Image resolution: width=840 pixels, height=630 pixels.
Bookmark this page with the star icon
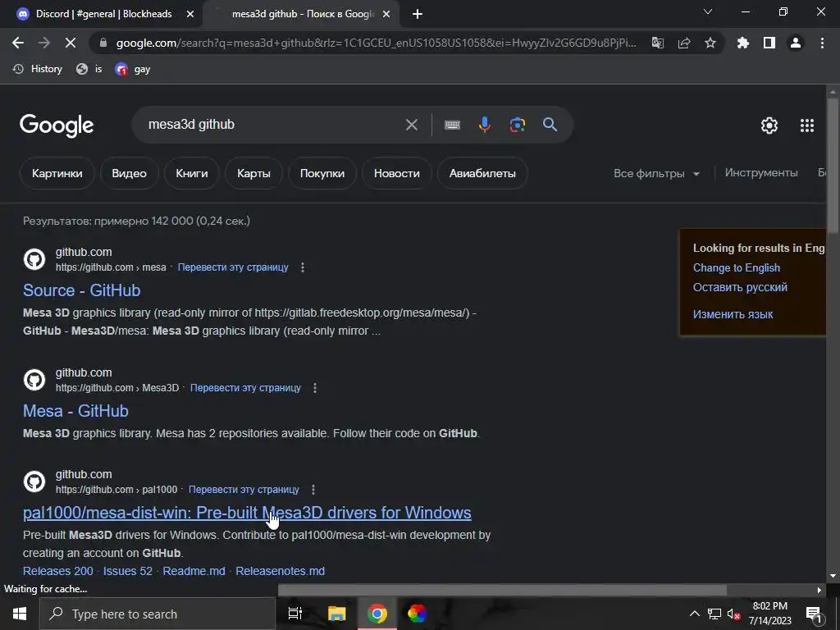tap(710, 43)
